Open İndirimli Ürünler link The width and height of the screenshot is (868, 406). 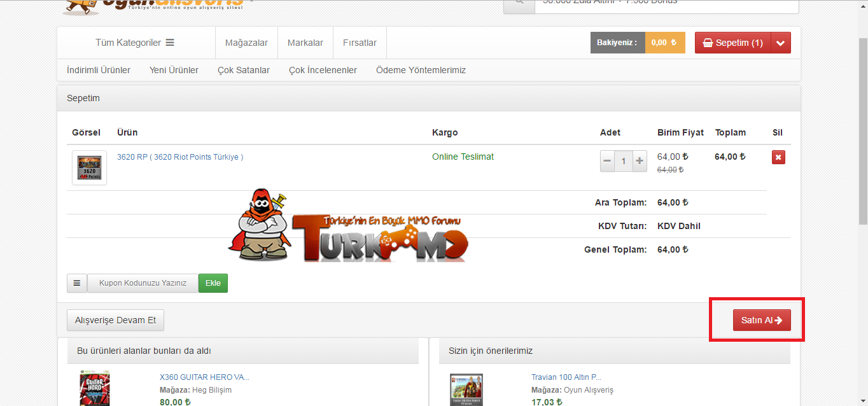[x=99, y=70]
